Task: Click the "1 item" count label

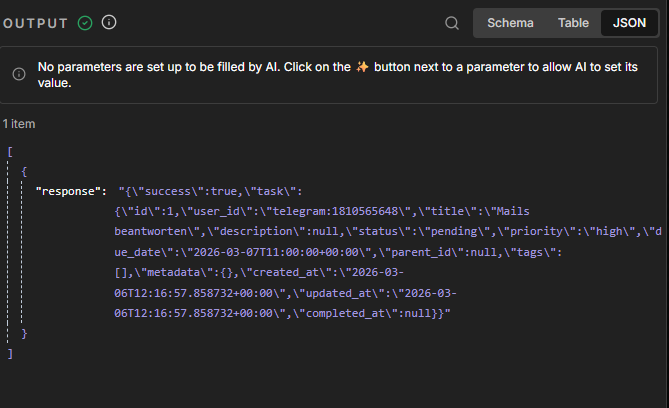Action: pyautogui.click(x=19, y=123)
